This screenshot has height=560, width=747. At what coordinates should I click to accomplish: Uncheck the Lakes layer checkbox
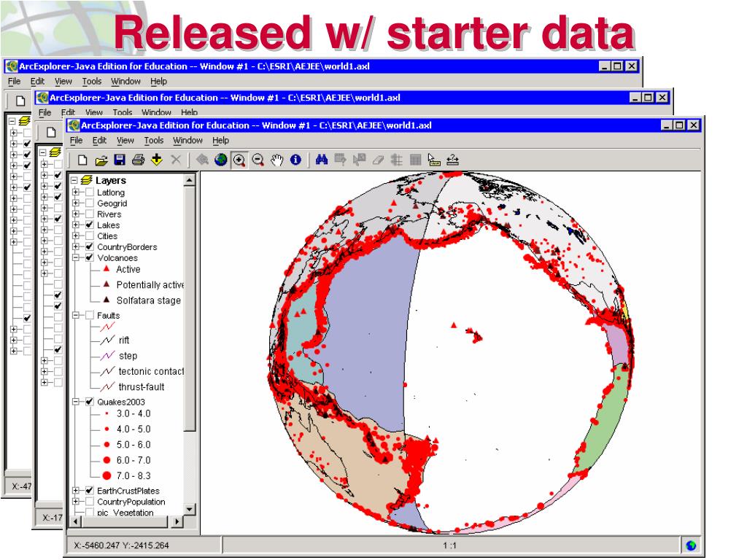[x=89, y=225]
